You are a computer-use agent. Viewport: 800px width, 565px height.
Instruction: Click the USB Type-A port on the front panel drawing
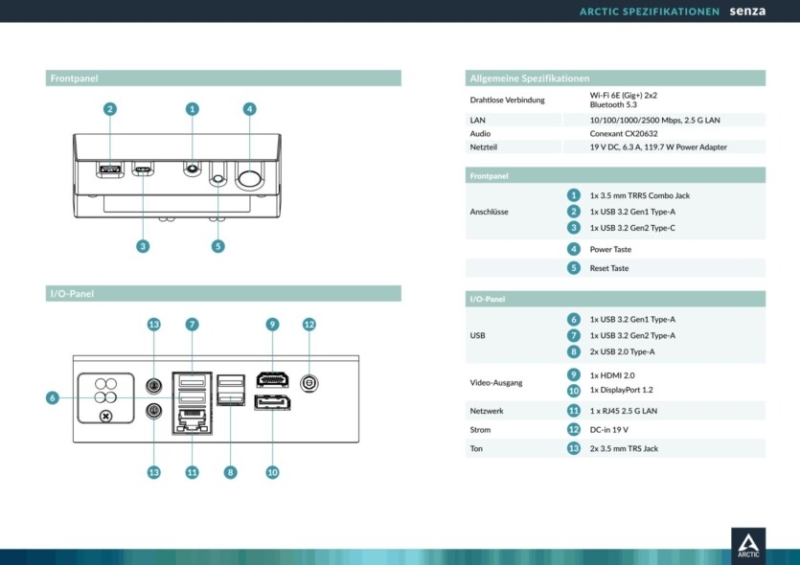pyautogui.click(x=110, y=169)
